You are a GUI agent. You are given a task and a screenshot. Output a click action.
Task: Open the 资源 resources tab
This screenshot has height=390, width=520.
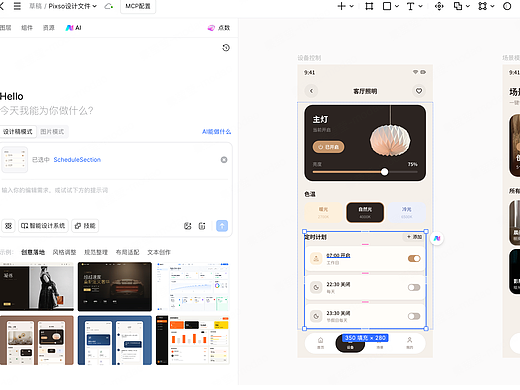click(x=49, y=28)
